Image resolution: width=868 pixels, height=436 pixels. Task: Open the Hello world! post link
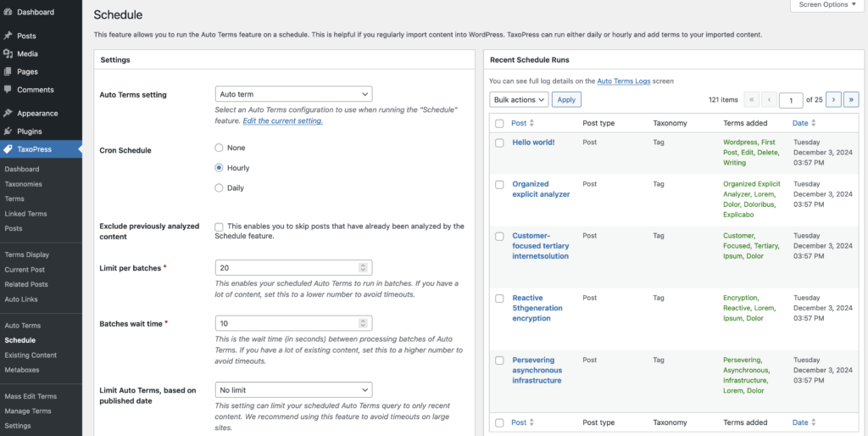coord(533,143)
